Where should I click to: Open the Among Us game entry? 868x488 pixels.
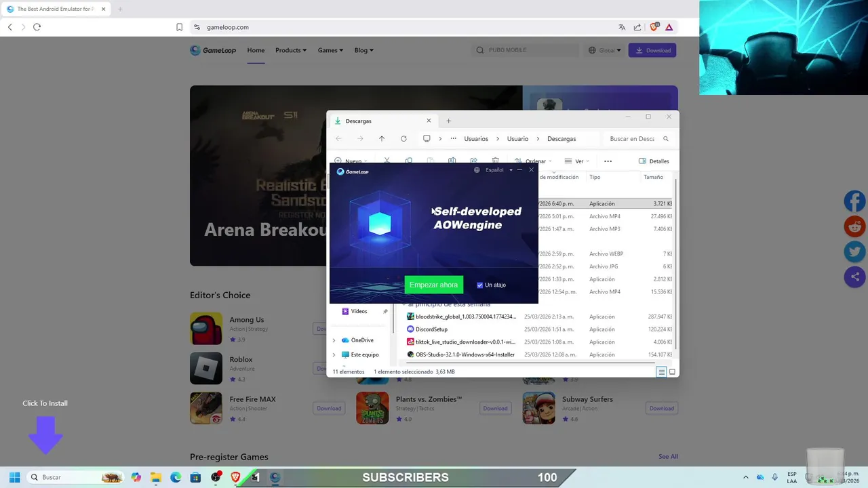246,320
